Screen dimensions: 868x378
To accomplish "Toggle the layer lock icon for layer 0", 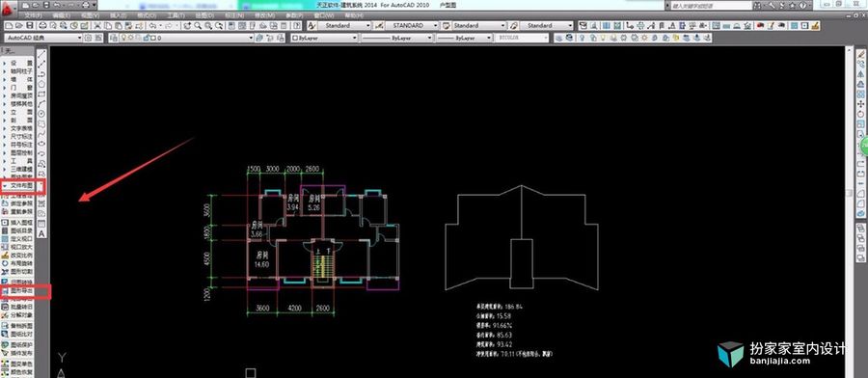I will (147, 38).
